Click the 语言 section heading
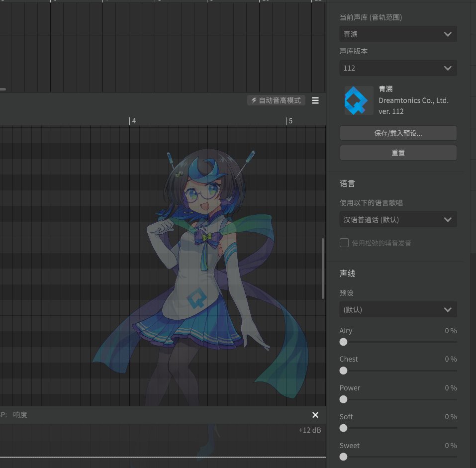476x468 pixels. tap(347, 184)
